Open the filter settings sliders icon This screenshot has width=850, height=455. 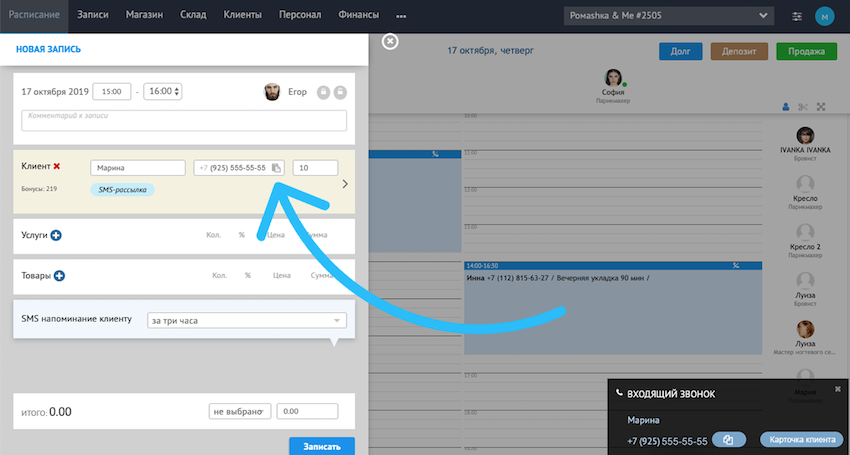tap(797, 16)
